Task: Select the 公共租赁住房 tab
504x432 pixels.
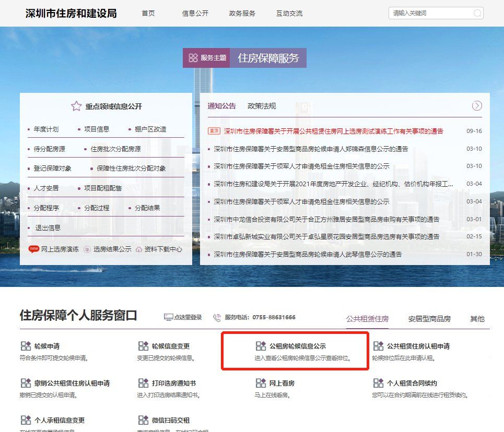Action: click(367, 319)
